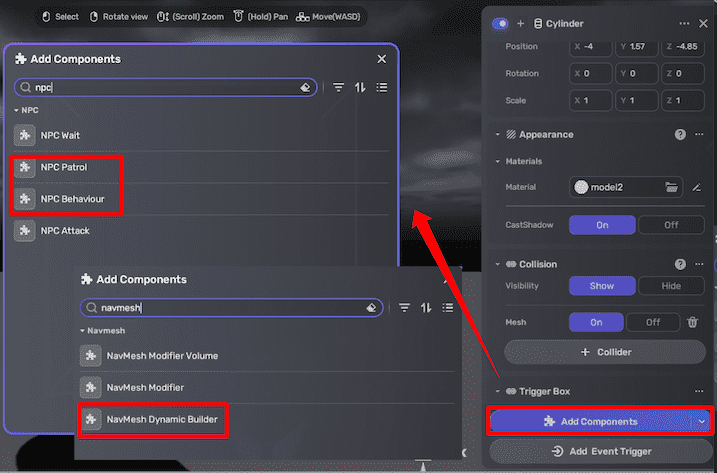Open Appearance help question icon
The width and height of the screenshot is (717, 473).
(680, 134)
